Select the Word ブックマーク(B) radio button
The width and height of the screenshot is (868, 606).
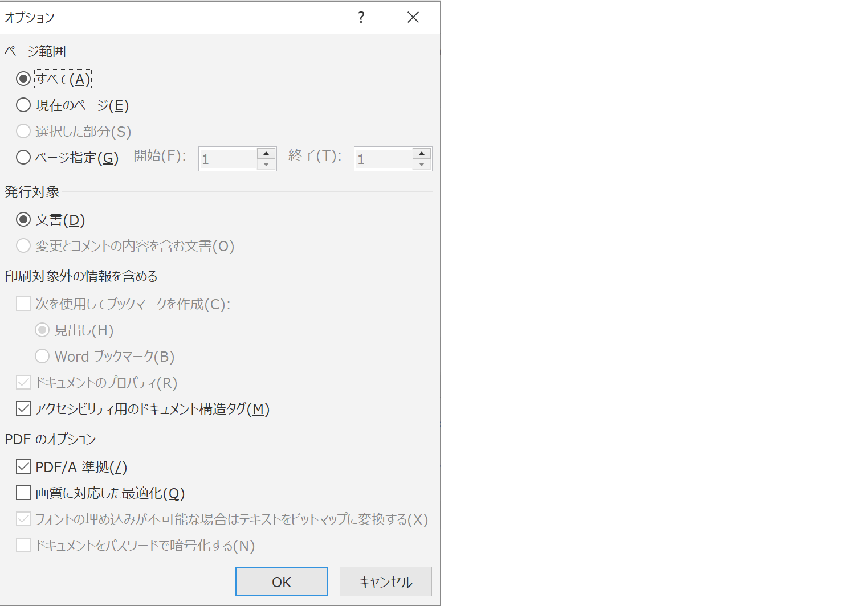(42, 356)
